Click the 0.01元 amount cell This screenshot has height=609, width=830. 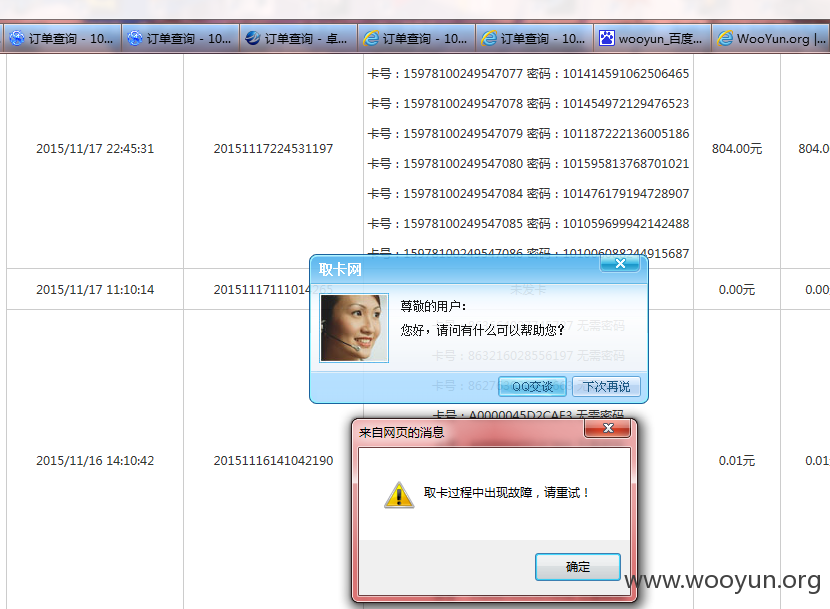737,461
